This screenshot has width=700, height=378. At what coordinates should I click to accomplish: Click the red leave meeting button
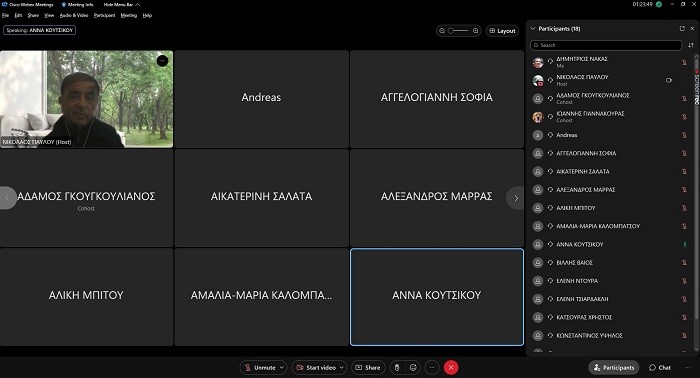451,367
